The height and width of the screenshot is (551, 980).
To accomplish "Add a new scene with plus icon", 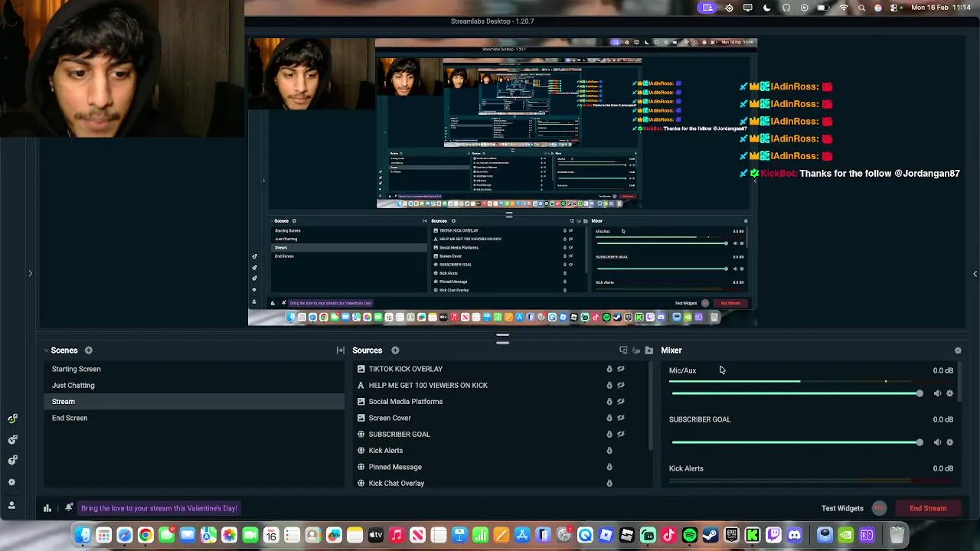I will coord(89,350).
